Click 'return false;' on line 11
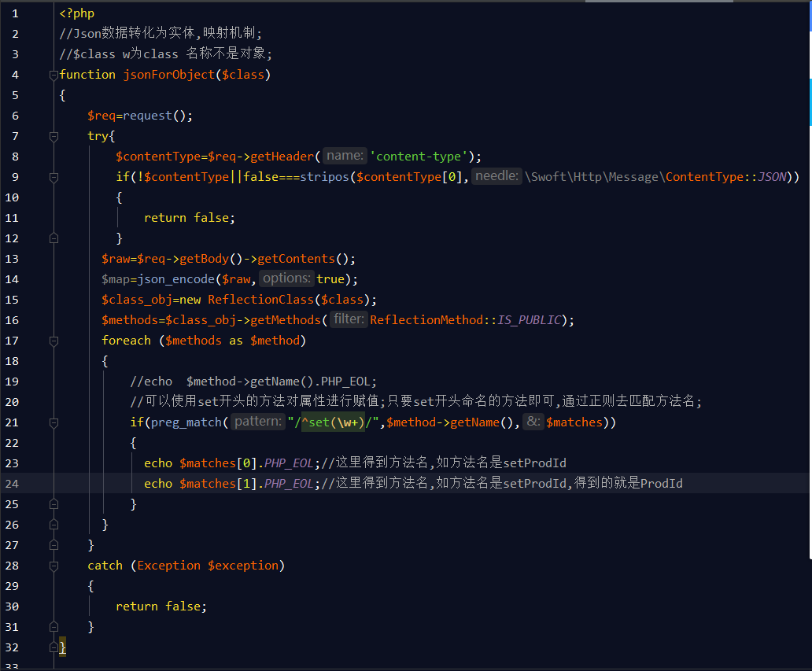Screen dimensions: 812x671 pos(190,219)
